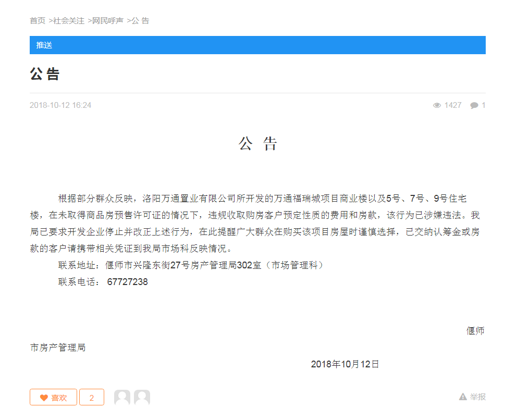
Task: Select the 公 告 breadcrumb item
Action: coord(141,21)
